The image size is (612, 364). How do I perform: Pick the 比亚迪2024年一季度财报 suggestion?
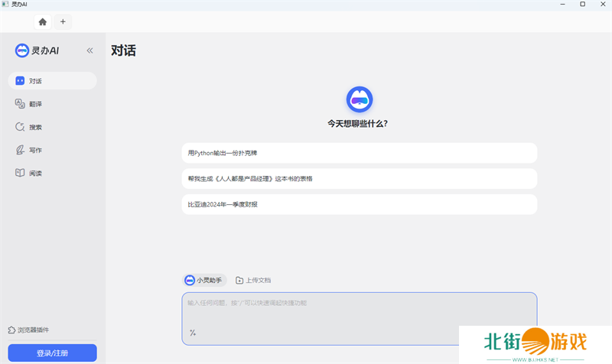click(359, 204)
